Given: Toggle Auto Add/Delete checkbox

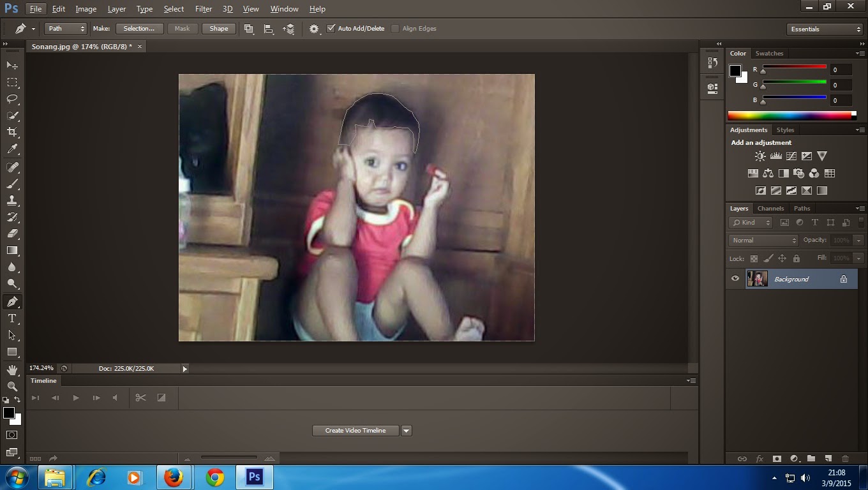Looking at the screenshot, I should point(331,29).
